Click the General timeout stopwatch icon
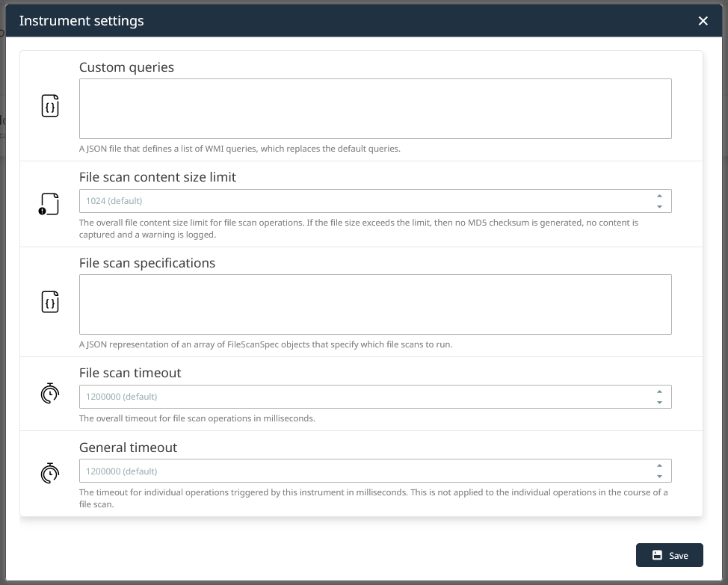Screen dimensions: 728x585 tap(49, 473)
